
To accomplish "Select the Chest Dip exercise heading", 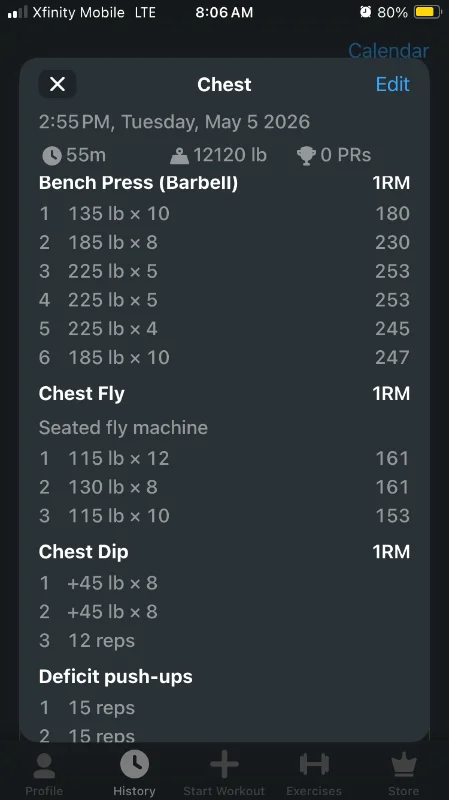I will [x=84, y=552].
